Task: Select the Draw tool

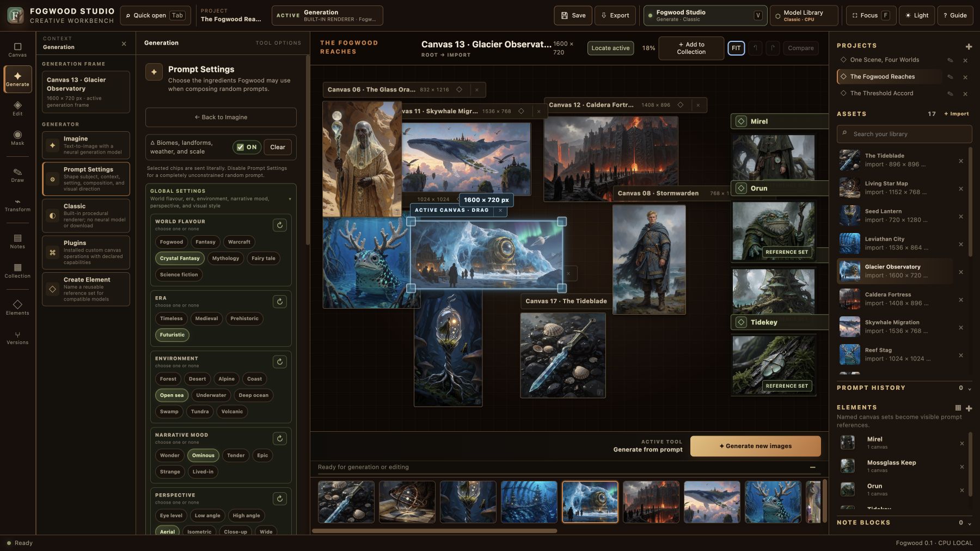Action: (x=17, y=175)
